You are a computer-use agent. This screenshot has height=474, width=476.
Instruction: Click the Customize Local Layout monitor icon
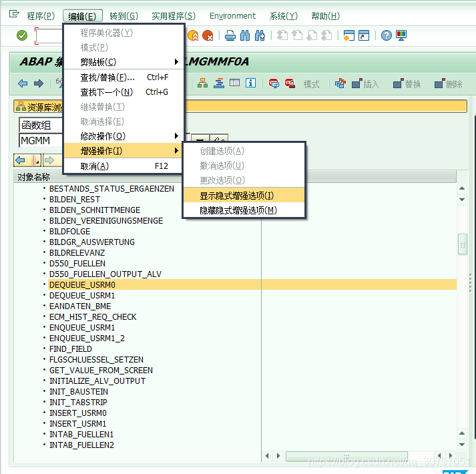click(x=401, y=35)
